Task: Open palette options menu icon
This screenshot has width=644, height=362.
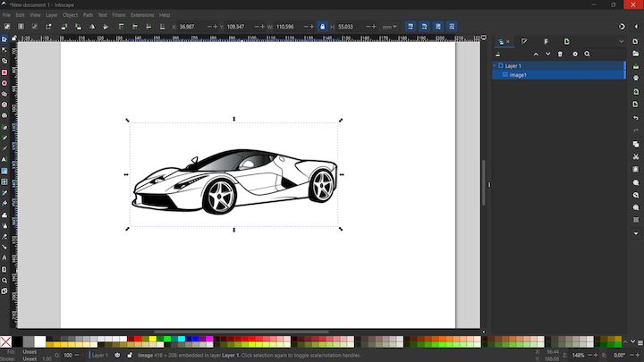Action: coord(640,341)
